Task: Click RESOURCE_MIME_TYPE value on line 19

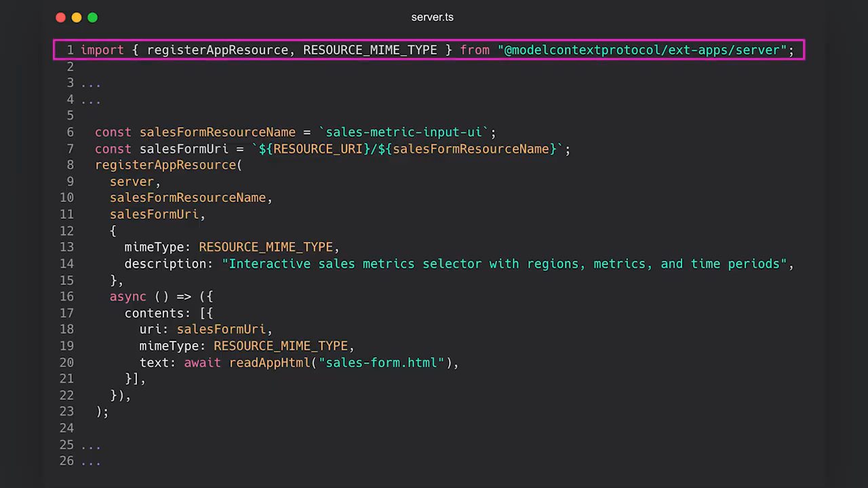Action: [281, 346]
